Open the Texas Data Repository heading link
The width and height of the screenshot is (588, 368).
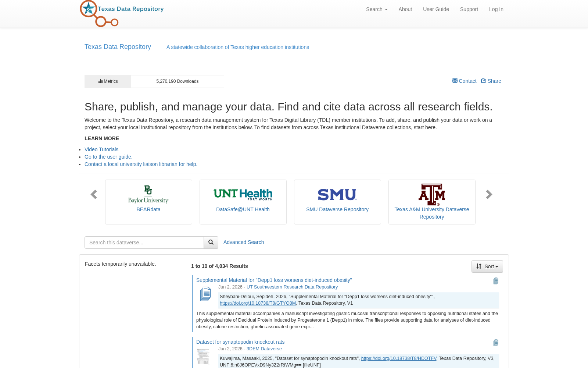[x=118, y=47]
